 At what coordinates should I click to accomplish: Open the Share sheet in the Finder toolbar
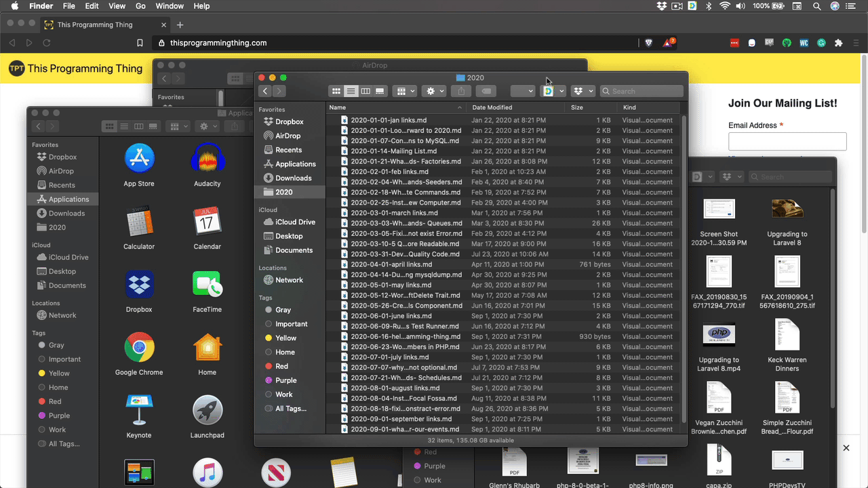pos(461,91)
